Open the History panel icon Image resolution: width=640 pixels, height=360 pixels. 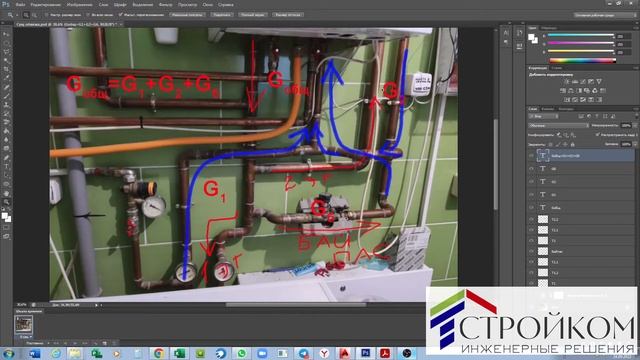520,33
